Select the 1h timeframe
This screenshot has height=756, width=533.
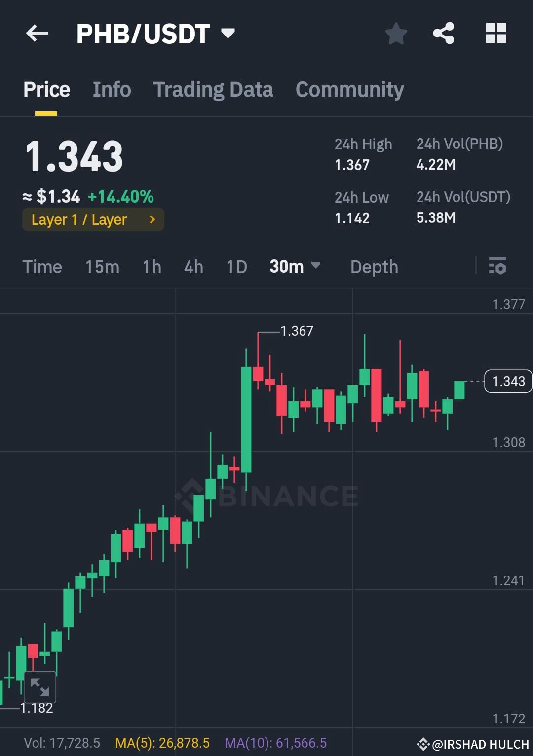tap(151, 267)
